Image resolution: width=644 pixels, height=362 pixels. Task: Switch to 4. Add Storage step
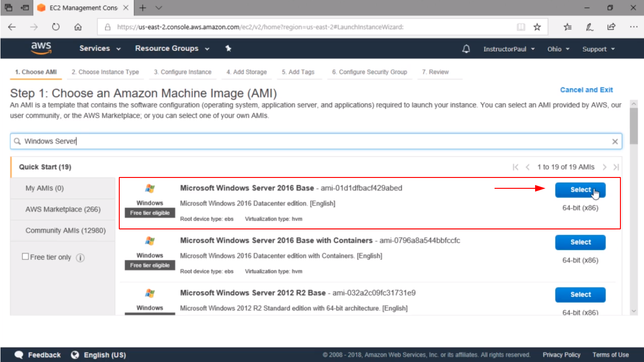point(247,72)
